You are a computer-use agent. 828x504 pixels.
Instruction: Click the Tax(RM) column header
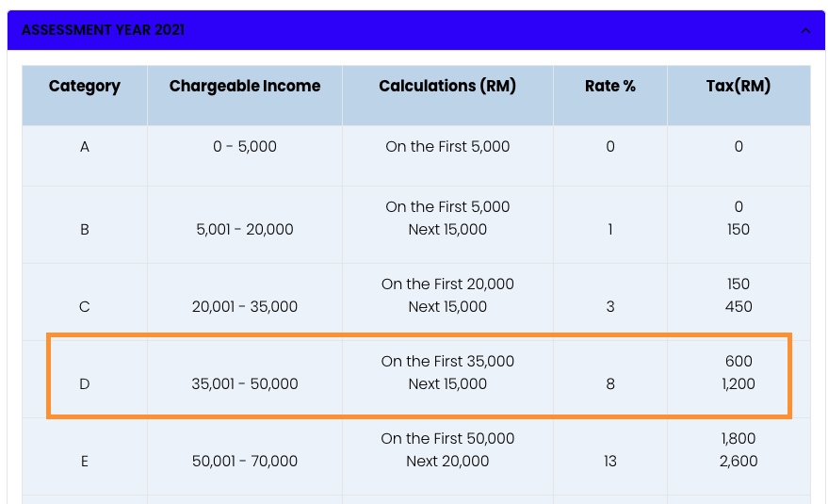click(739, 86)
